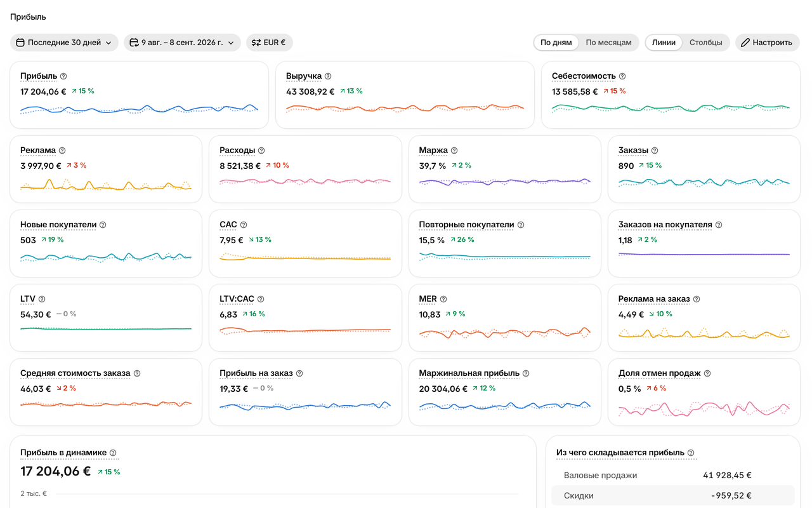812x508 pixels.
Task: Open help icon for Средняя стоимость заказа
Action: pos(137,373)
